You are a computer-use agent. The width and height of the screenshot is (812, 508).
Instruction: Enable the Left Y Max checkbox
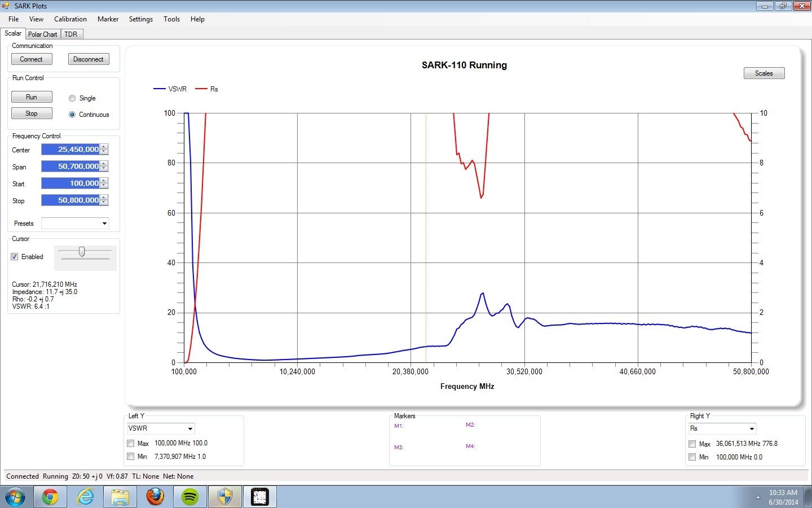tap(131, 444)
